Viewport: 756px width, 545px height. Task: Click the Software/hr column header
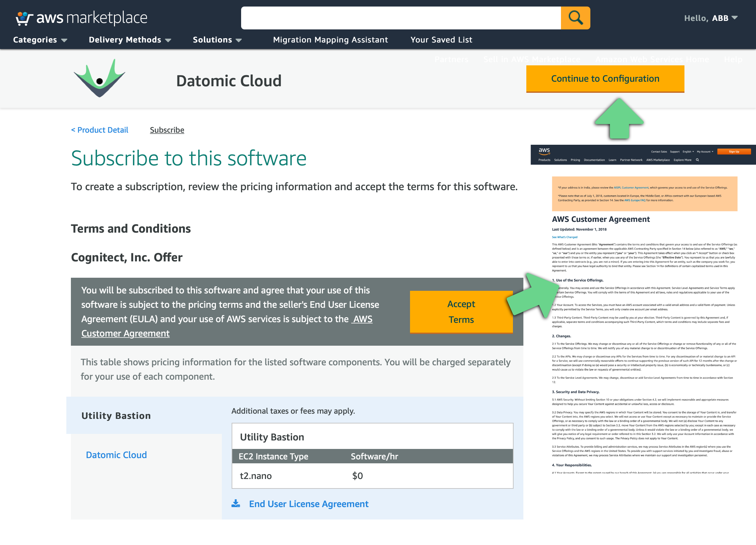tap(374, 456)
